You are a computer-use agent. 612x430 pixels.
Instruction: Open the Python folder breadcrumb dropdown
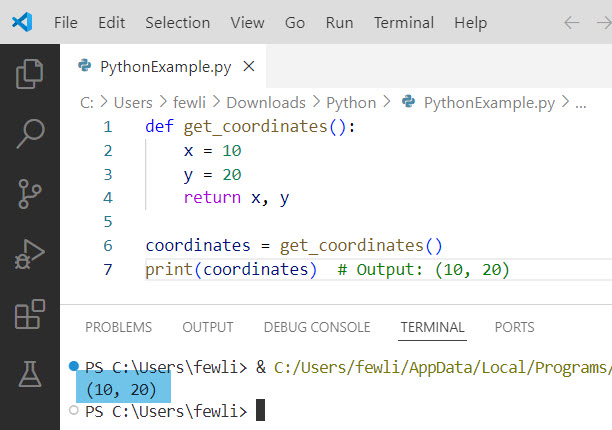(351, 103)
